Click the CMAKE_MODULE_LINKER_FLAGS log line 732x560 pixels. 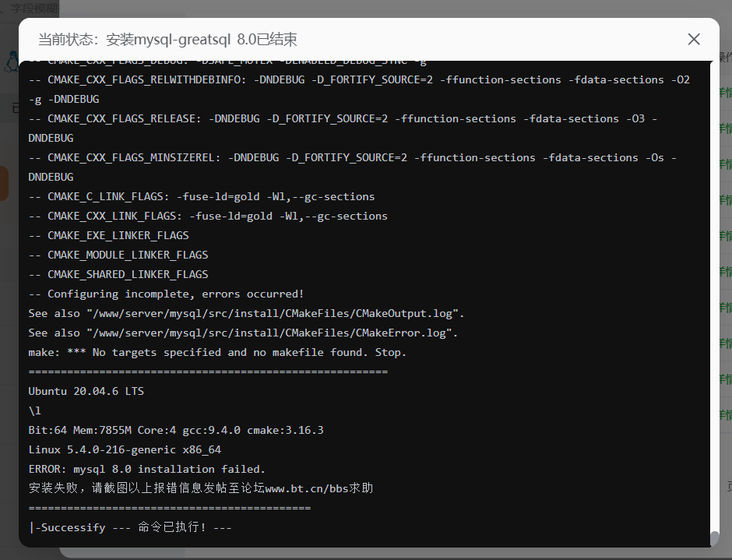[118, 255]
